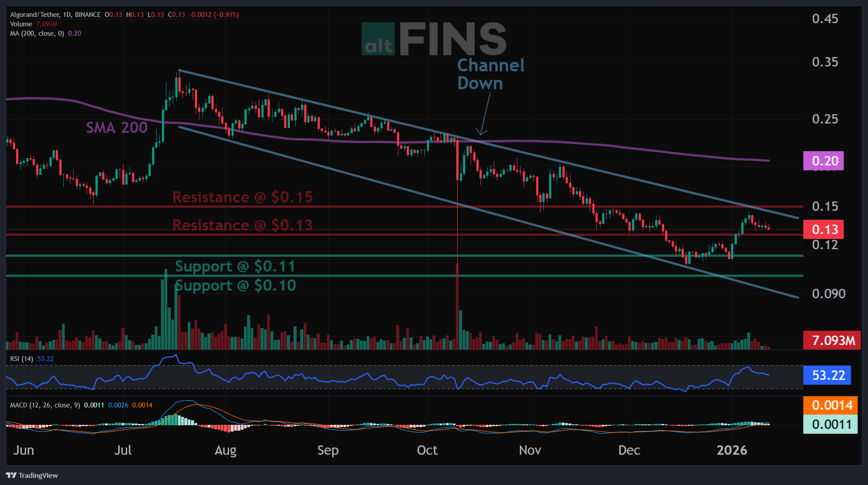
Task: Click the blue 53.22 RSI value tag
Action: coord(827,375)
